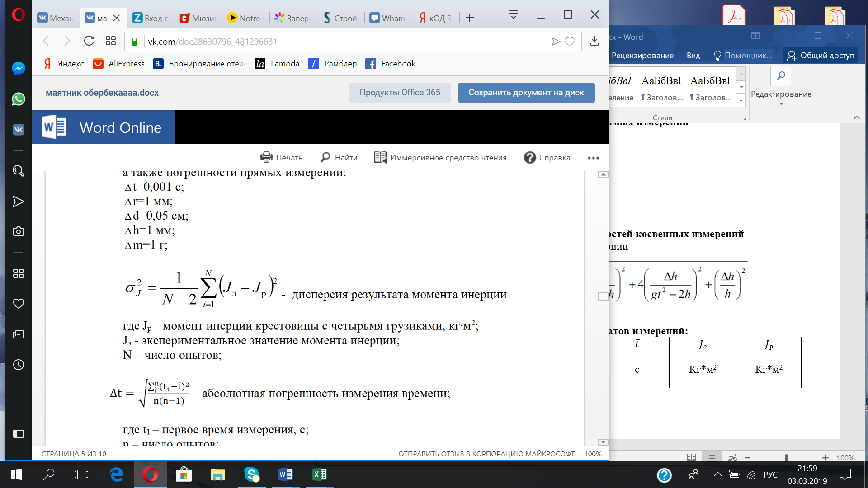Open browser downloads panel
The height and width of the screenshot is (488, 868).
(594, 41)
